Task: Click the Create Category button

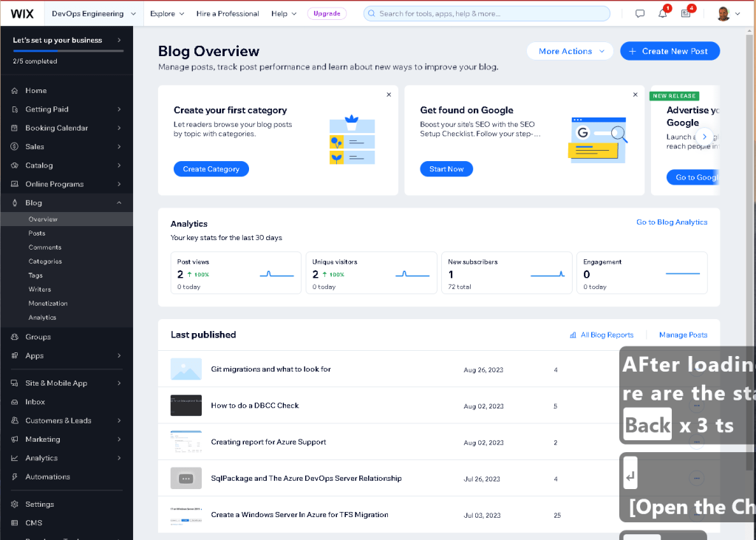Action: pos(211,169)
